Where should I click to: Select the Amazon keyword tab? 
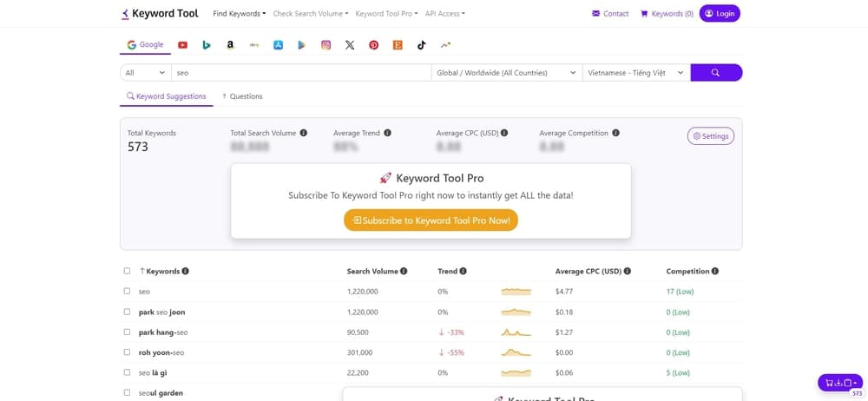(x=230, y=45)
